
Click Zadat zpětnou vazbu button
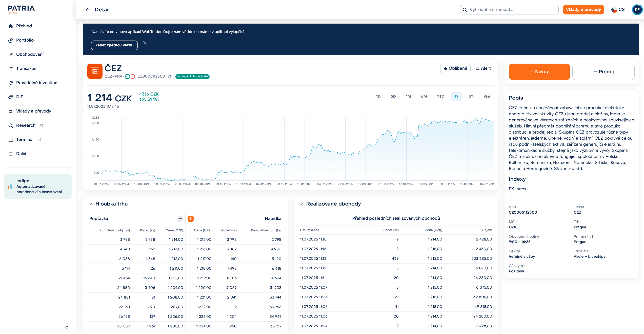click(114, 45)
